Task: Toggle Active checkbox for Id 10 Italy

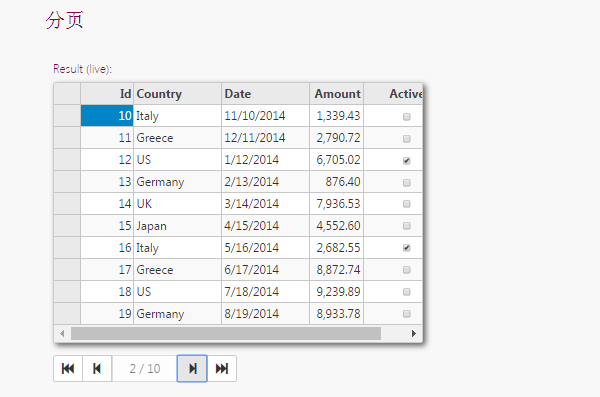Action: click(x=407, y=116)
